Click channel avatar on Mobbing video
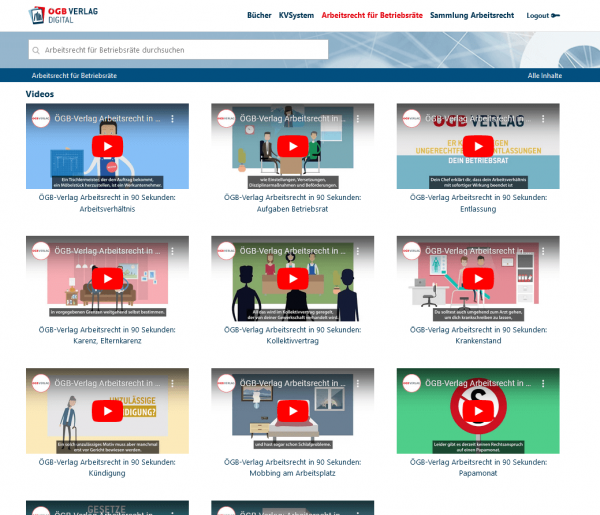 pos(226,383)
